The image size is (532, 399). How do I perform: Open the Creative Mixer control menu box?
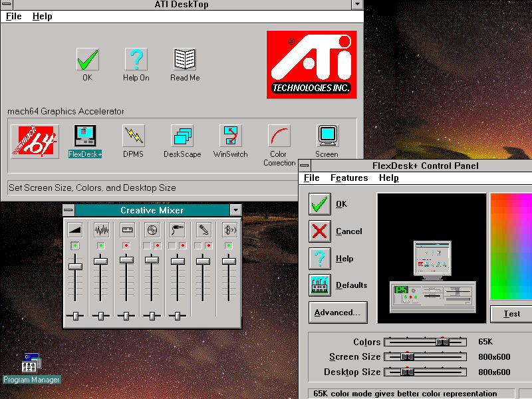pos(69,210)
